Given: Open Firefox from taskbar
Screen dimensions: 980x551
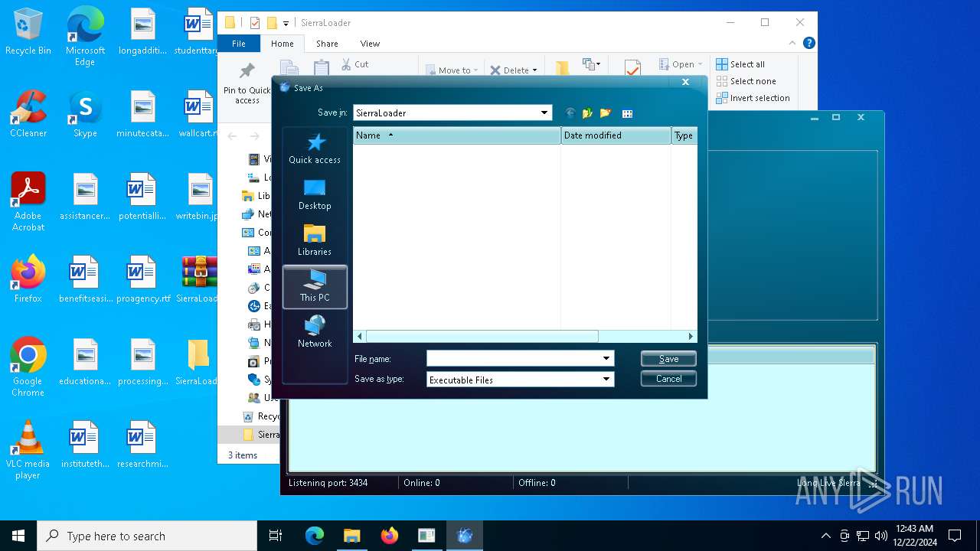Looking at the screenshot, I should tap(389, 536).
